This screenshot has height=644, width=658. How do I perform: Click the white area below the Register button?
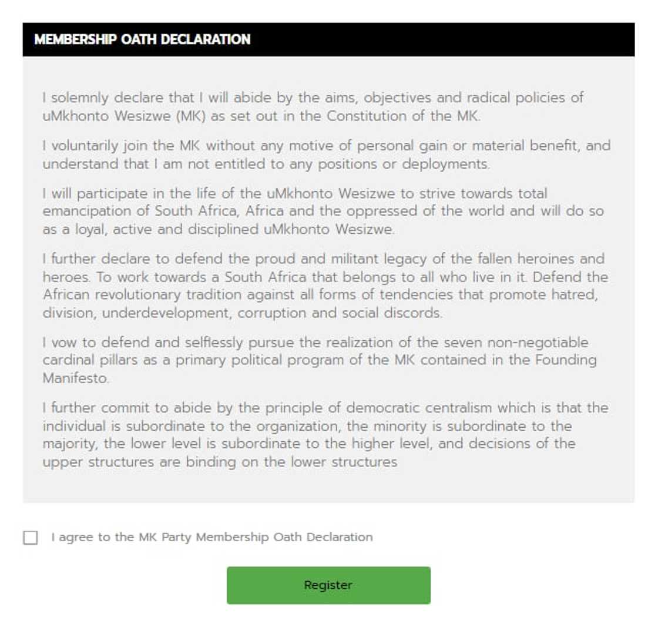[x=328, y=626]
